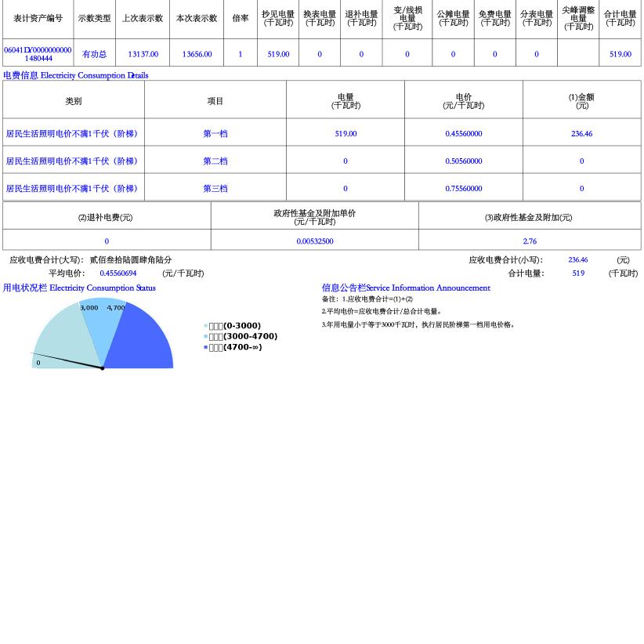This screenshot has width=644, height=644.
Task: Click the 免费电量 column header
Action: [495, 19]
